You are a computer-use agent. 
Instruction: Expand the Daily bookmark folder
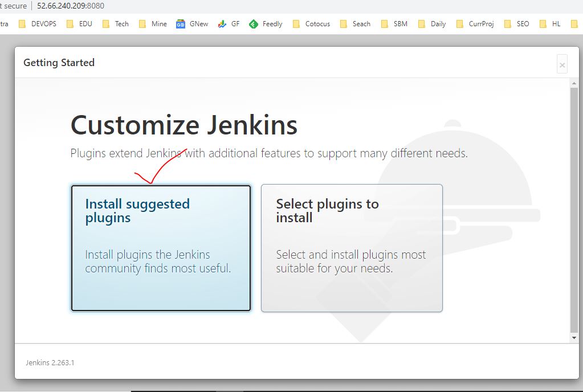[432, 24]
